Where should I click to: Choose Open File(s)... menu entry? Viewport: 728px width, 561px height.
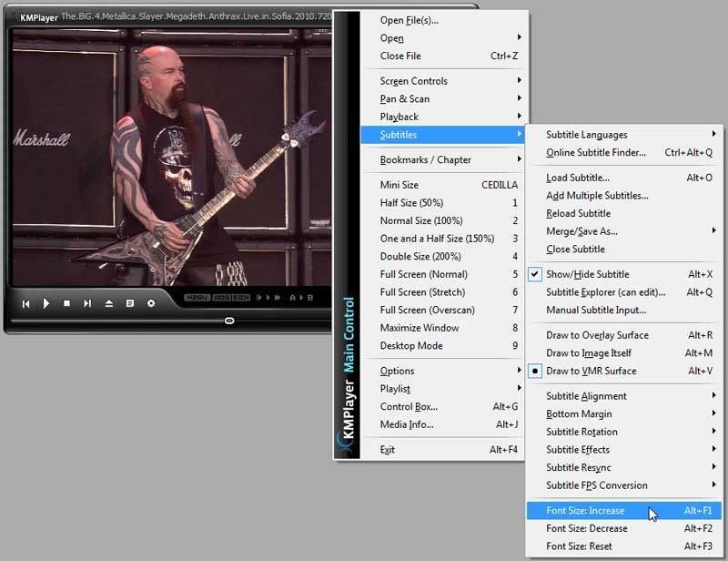pos(443,20)
